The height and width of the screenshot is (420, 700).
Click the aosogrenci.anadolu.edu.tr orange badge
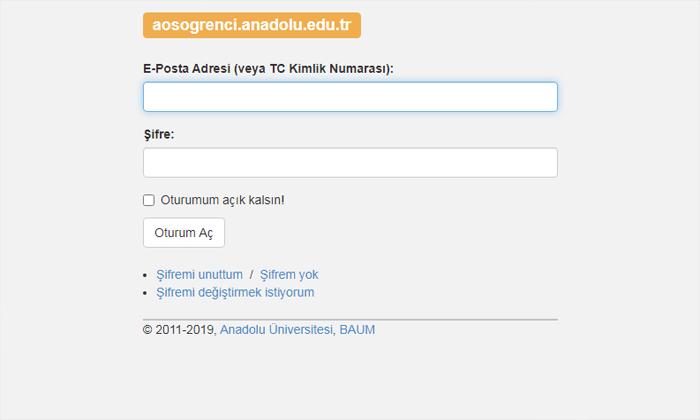[252, 25]
